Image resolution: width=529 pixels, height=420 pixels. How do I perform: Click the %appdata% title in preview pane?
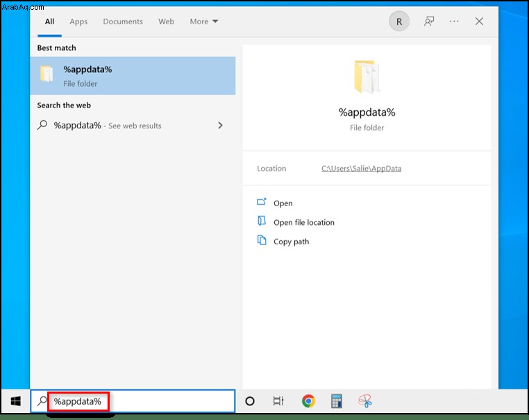(x=367, y=112)
